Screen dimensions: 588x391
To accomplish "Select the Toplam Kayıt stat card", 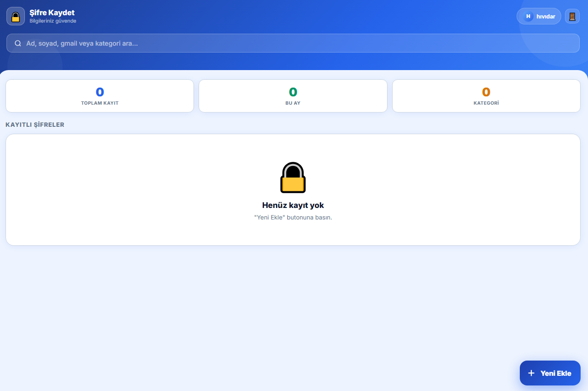I will (x=100, y=96).
